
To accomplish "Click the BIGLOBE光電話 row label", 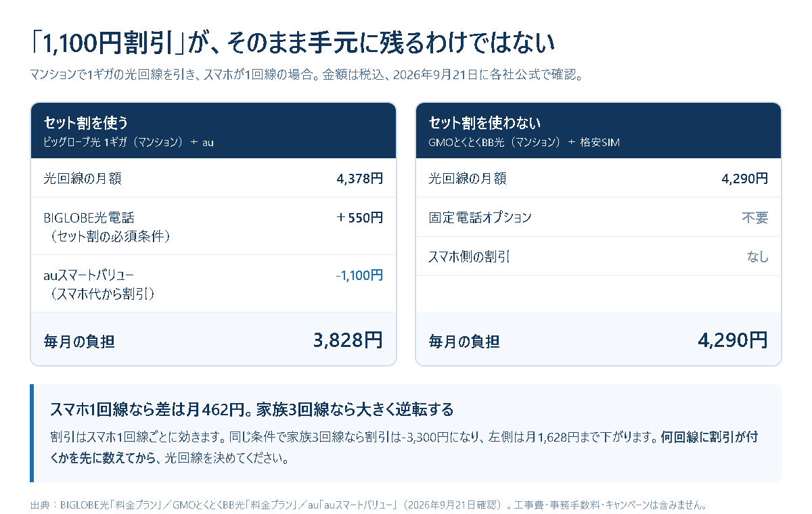I will (89, 218).
